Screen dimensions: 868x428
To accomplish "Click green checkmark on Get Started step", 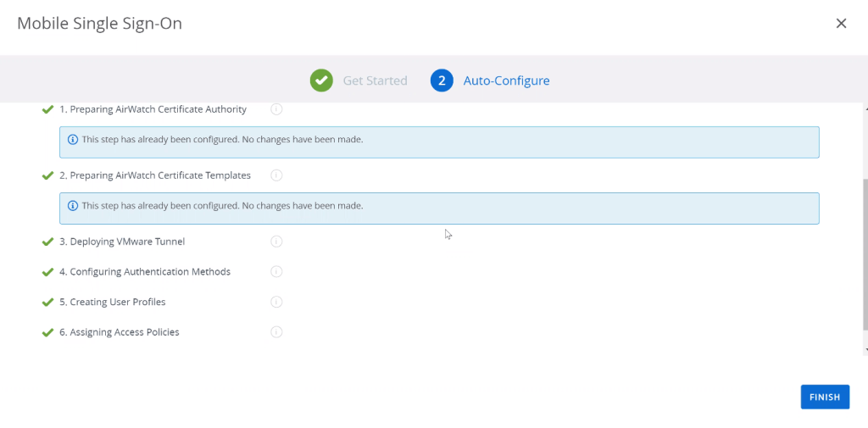I will click(x=320, y=81).
